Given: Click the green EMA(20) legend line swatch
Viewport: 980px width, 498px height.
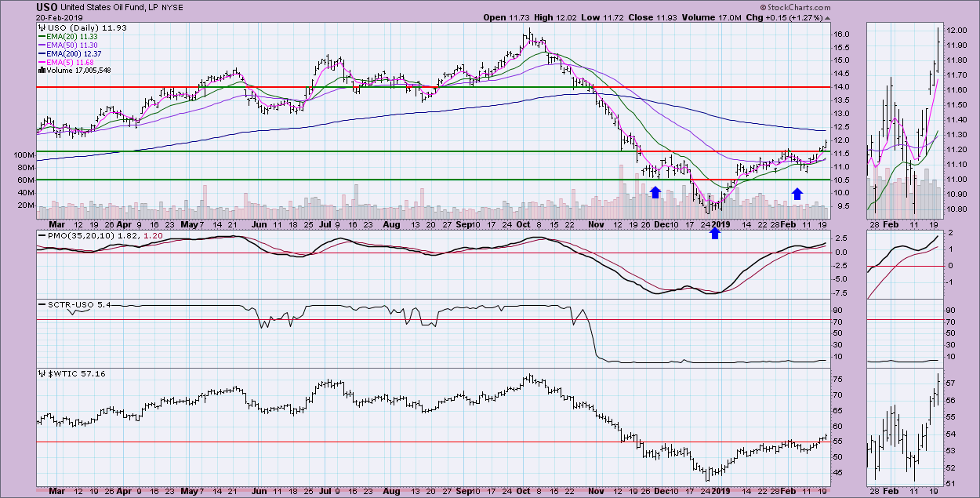Looking at the screenshot, I should 42,38.
